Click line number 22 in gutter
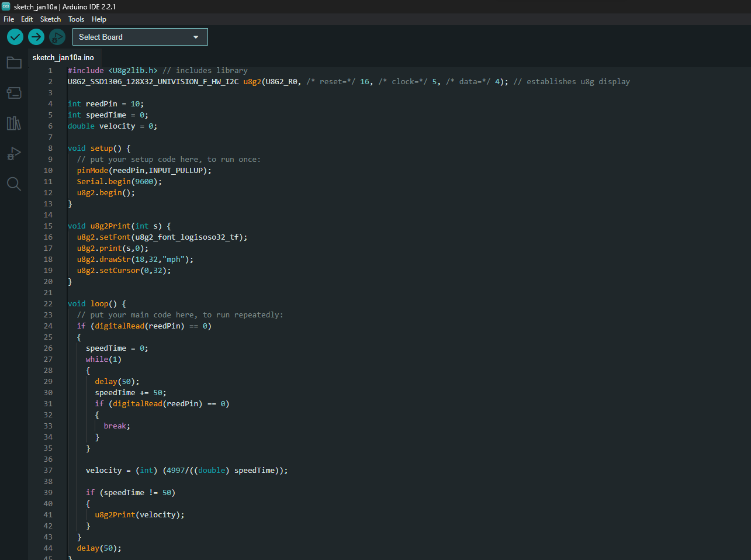The height and width of the screenshot is (560, 751). click(48, 303)
